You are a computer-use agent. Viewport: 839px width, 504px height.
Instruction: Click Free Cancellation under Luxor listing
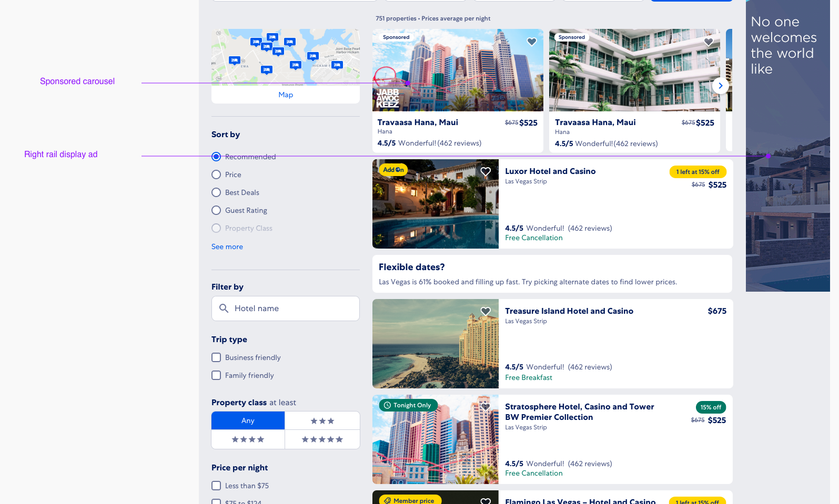[x=534, y=238]
